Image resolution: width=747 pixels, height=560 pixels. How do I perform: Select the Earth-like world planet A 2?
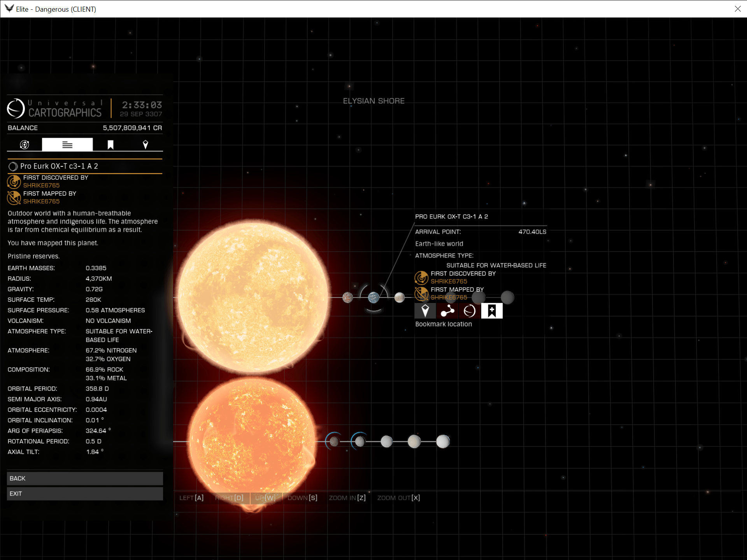pyautogui.click(x=373, y=297)
